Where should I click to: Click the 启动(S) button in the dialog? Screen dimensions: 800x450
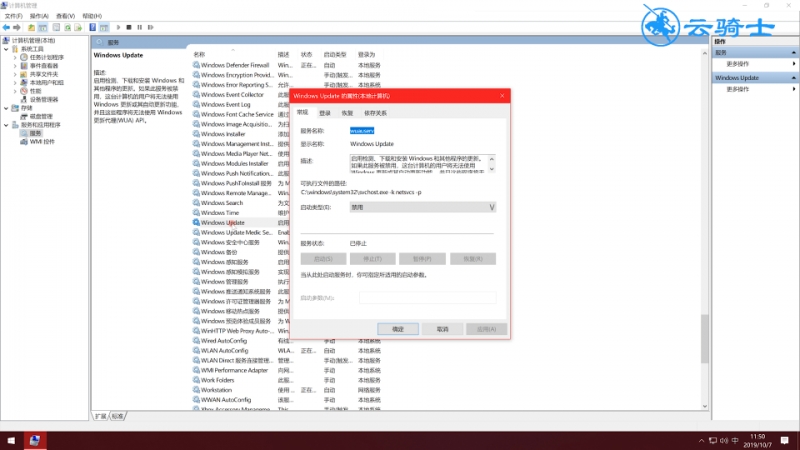[323, 259]
